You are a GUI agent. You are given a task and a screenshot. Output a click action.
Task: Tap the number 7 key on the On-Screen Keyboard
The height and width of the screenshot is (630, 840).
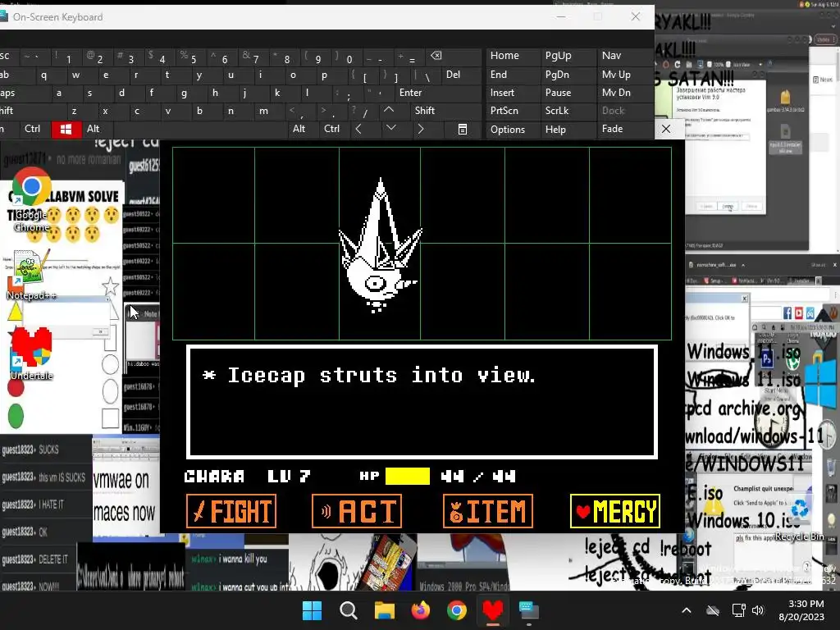[252, 57]
